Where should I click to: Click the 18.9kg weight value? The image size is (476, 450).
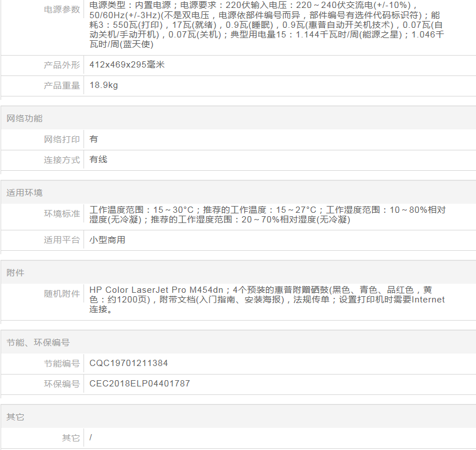(x=104, y=85)
